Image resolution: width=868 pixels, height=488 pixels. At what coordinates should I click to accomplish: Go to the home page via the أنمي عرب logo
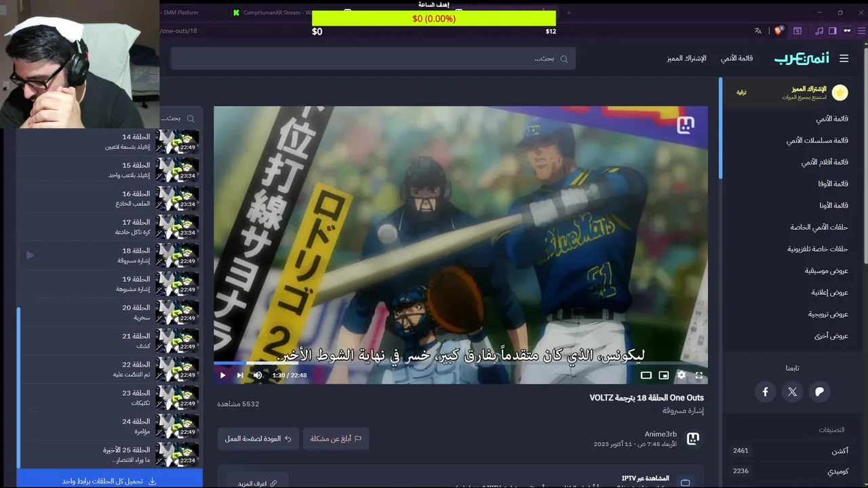(802, 58)
